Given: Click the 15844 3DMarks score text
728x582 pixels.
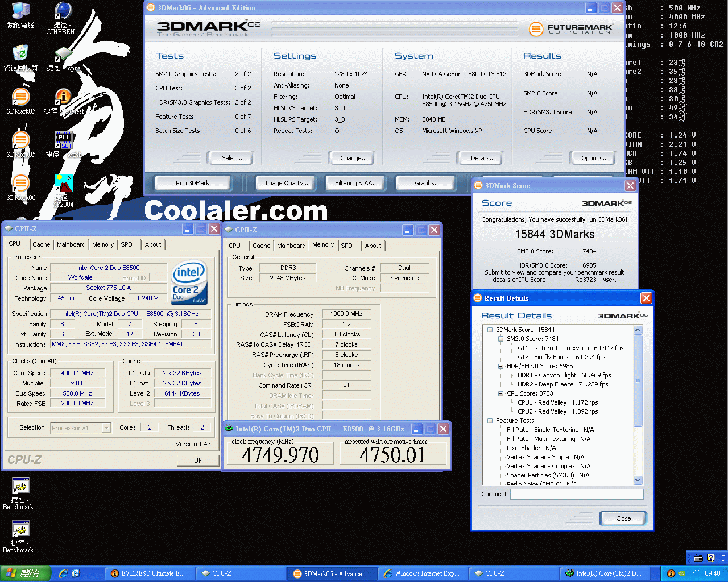Looking at the screenshot, I should click(555, 234).
